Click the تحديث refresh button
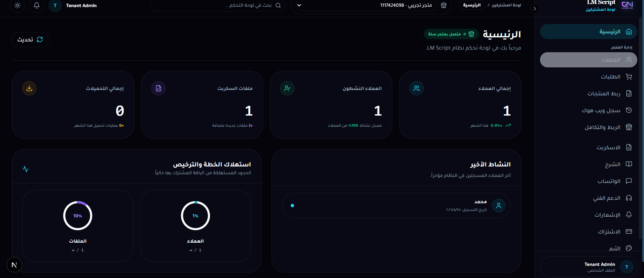Viewport: 644px width, 278px height. click(x=30, y=39)
